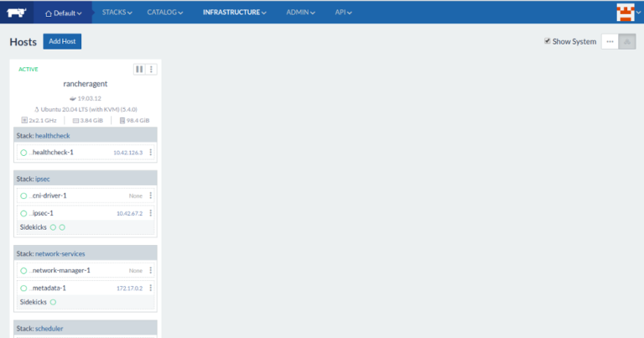Image resolution: width=644 pixels, height=338 pixels.
Task: Switch to the grouped hosts view toggle
Action: 627,41
